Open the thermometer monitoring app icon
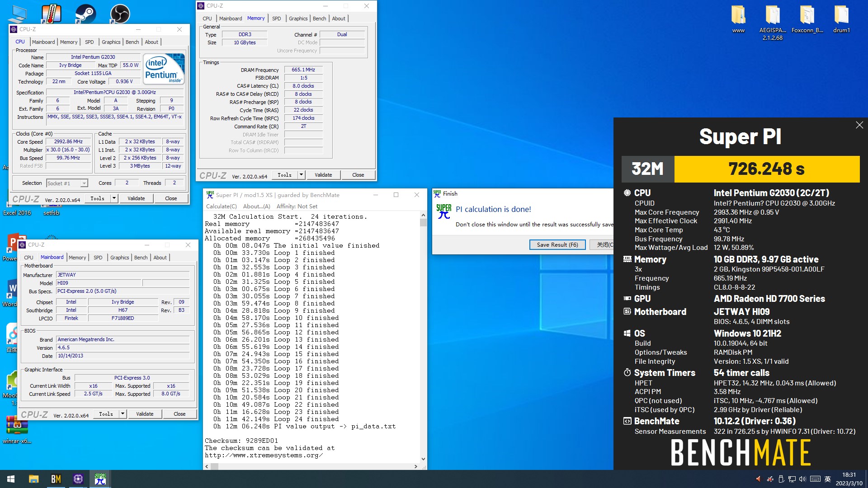This screenshot has height=488, width=868. (x=51, y=14)
